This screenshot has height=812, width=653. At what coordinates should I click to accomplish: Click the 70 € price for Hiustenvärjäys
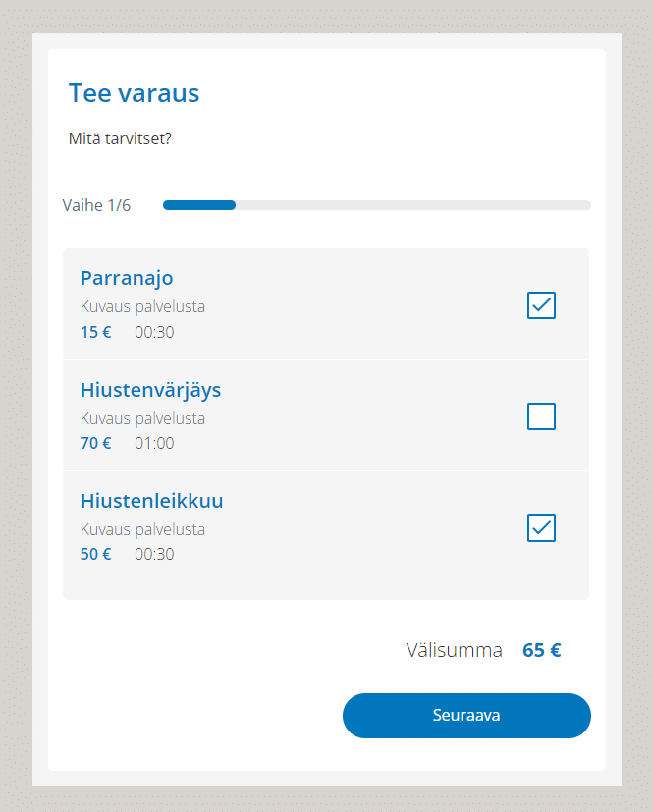[95, 443]
